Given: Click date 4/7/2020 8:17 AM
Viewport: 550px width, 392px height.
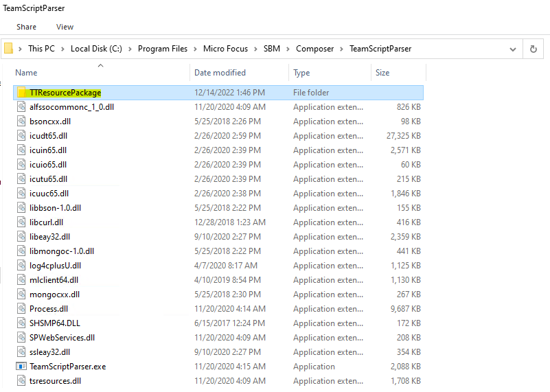Looking at the screenshot, I should tap(226, 266).
